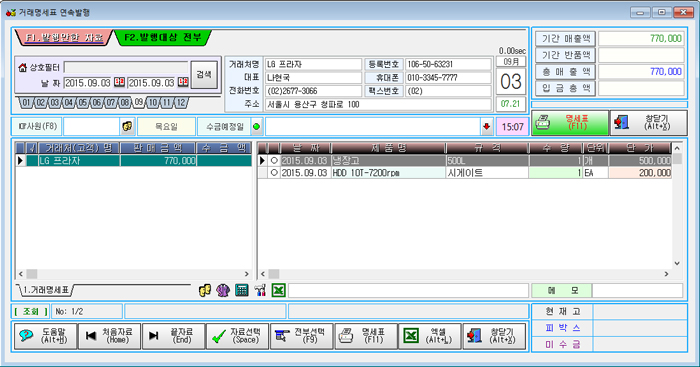Export using bottom 엑셀 (Alt+L) button

click(430, 336)
